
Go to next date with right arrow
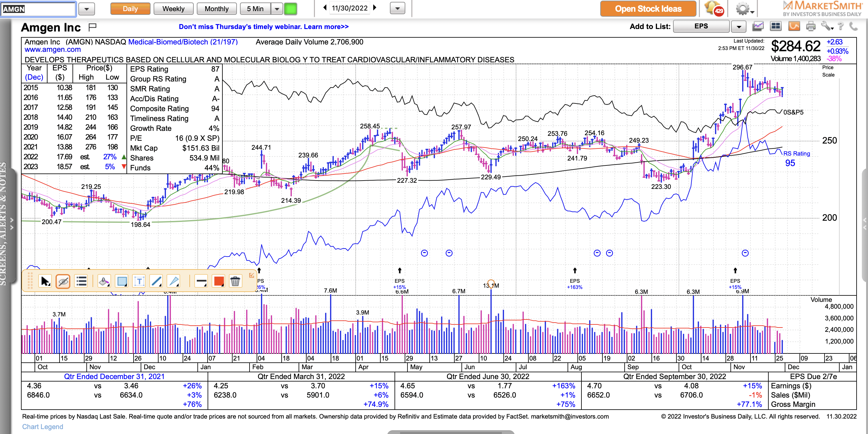[374, 7]
